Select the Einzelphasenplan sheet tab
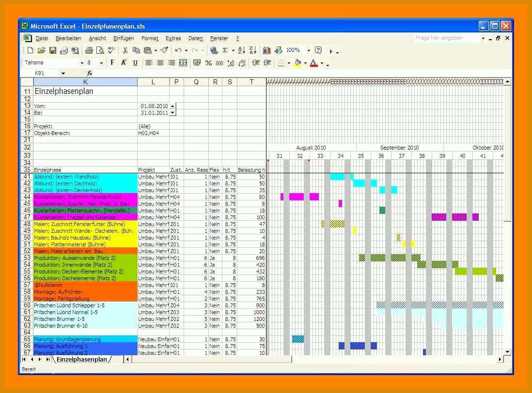The image size is (532, 393). pyautogui.click(x=82, y=359)
